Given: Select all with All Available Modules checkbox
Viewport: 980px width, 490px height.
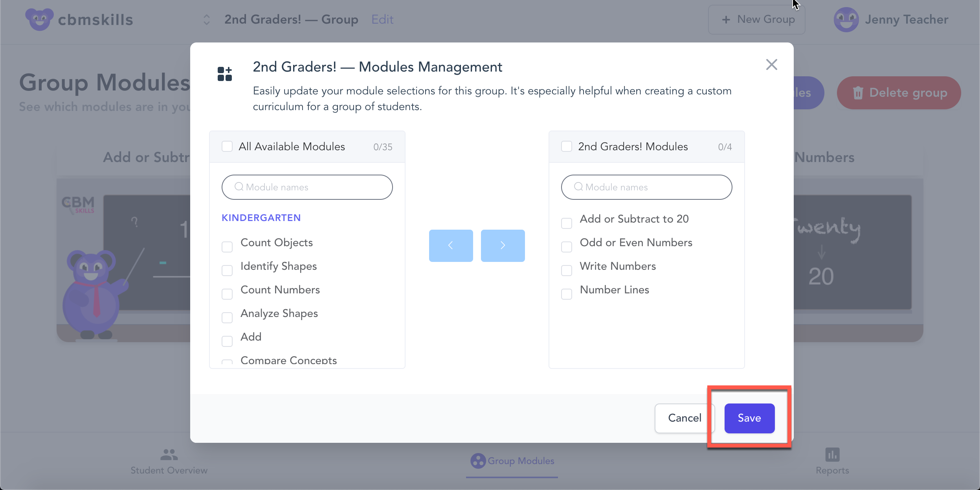Looking at the screenshot, I should (x=227, y=146).
